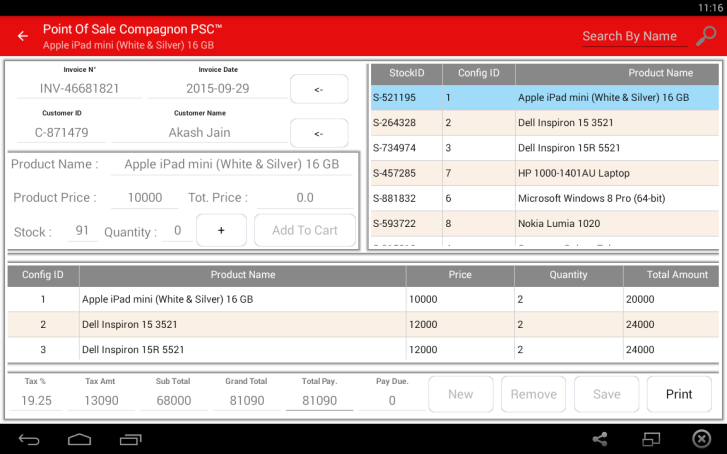Select stock row Microsoft Windows 8 Pro
The image size is (727, 454).
click(x=545, y=198)
